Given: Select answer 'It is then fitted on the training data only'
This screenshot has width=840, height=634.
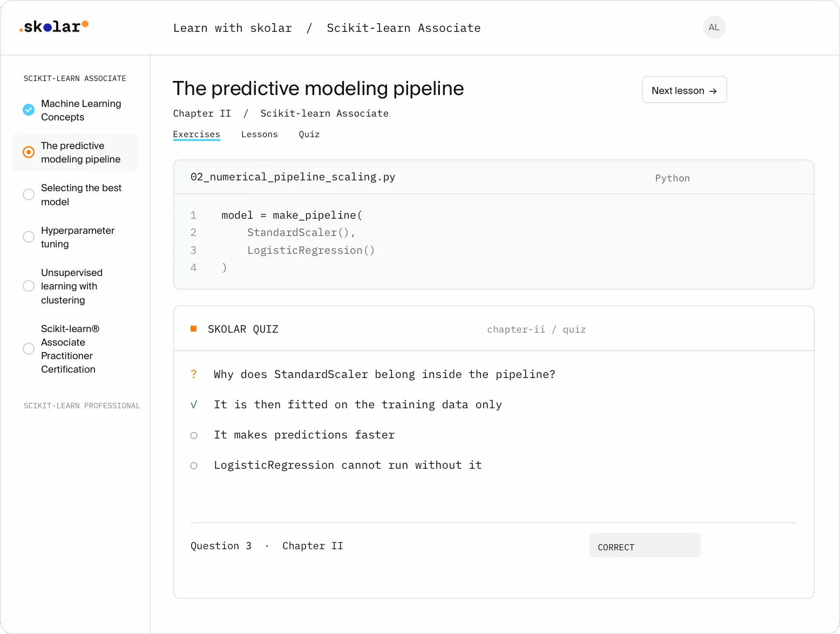Looking at the screenshot, I should coord(358,404).
